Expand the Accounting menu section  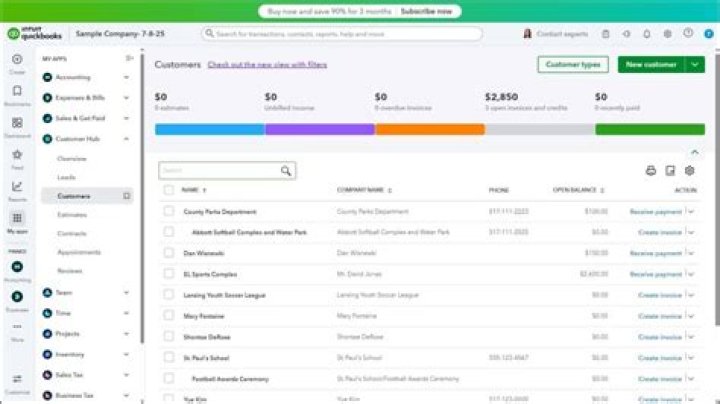tap(126, 77)
